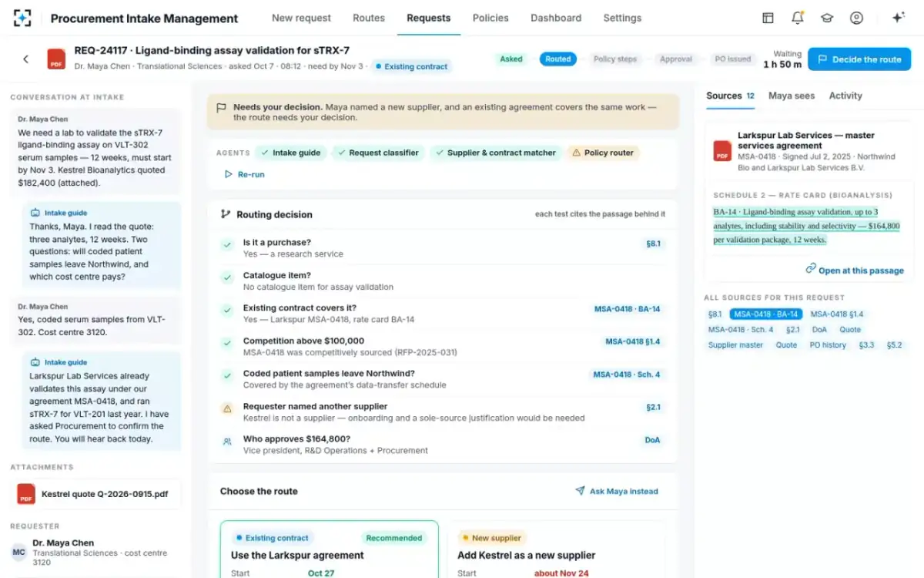Open the layout panel icon in header

coord(768,18)
